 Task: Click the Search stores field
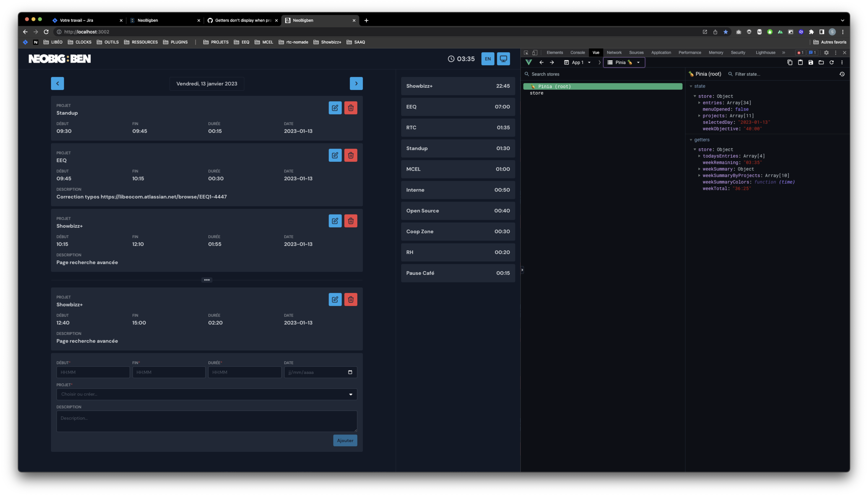(602, 74)
